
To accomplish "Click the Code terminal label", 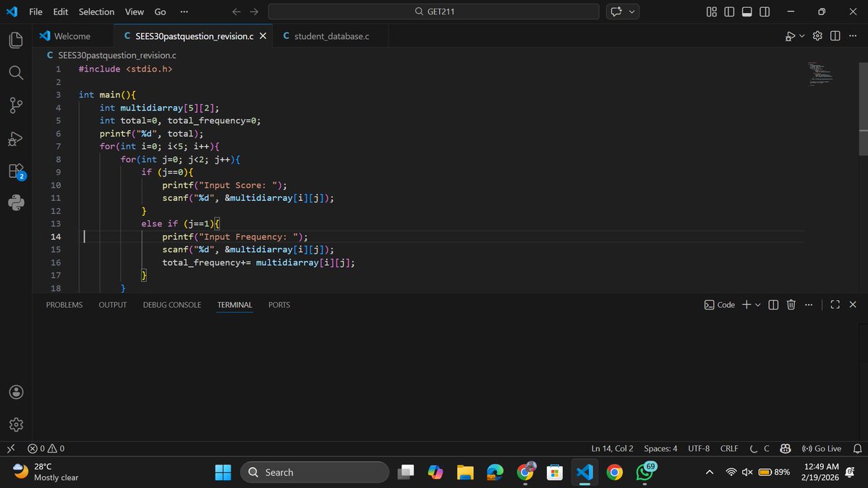I will coord(720,305).
